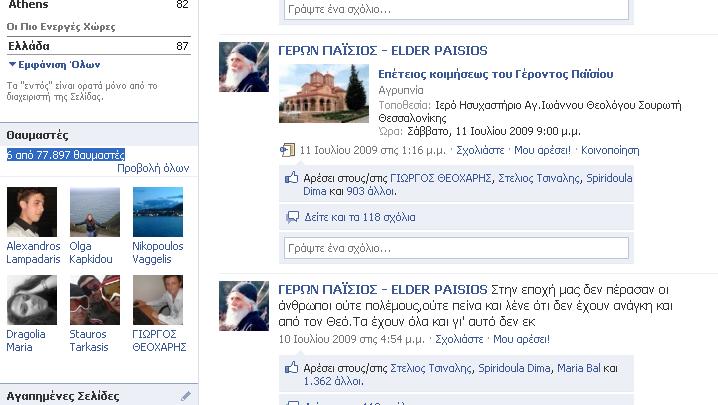Share the event post via Κοινοποίηση
Screen dimensions: 718x405
click(609, 150)
